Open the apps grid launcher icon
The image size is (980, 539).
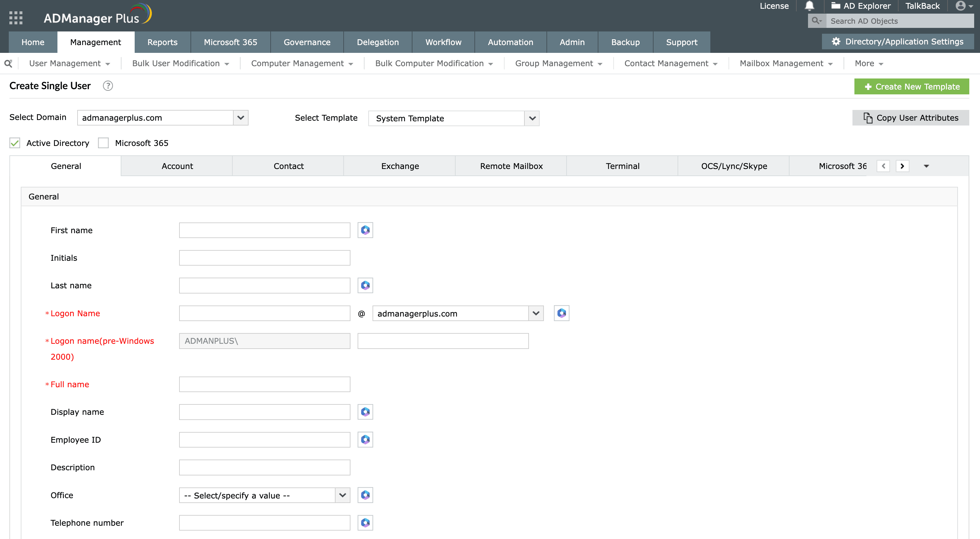(x=16, y=18)
